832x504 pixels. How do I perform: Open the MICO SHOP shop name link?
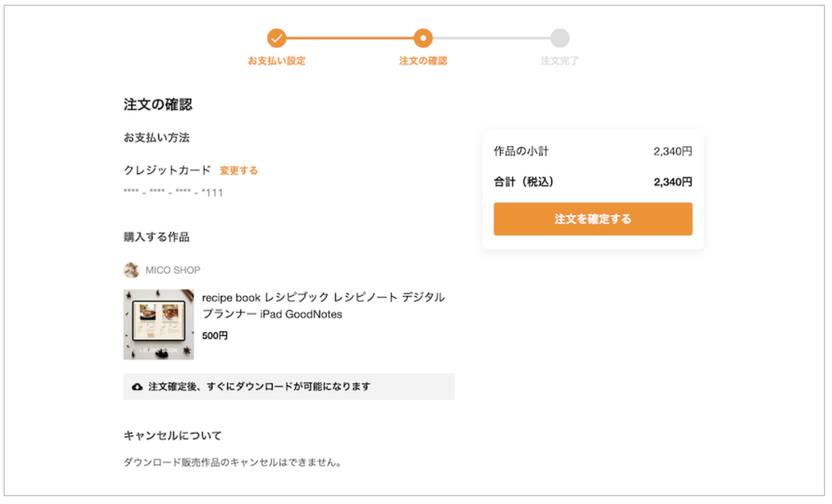(x=173, y=270)
